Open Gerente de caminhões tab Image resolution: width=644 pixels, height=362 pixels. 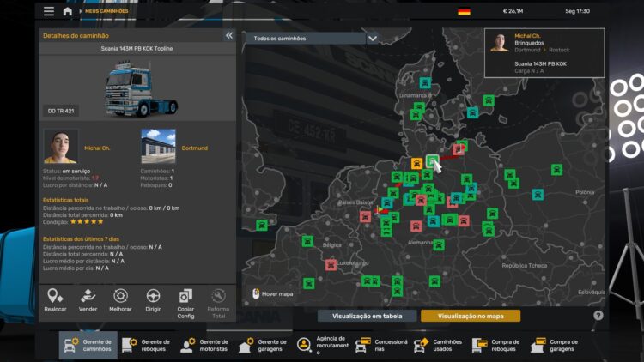pyautogui.click(x=88, y=345)
